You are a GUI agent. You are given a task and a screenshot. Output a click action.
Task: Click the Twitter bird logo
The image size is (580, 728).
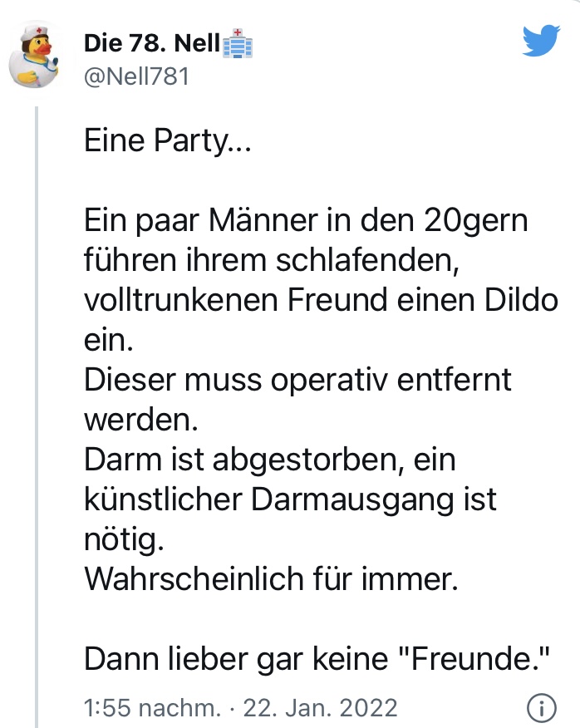pyautogui.click(x=541, y=41)
